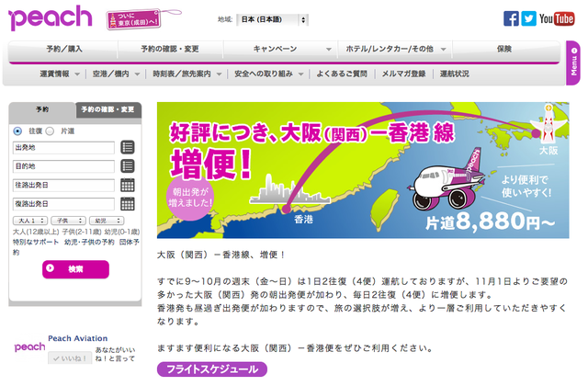Image resolution: width=588 pixels, height=386 pixels.
Task: Open the calendar icon for 往路出発日
Action: coord(128,185)
